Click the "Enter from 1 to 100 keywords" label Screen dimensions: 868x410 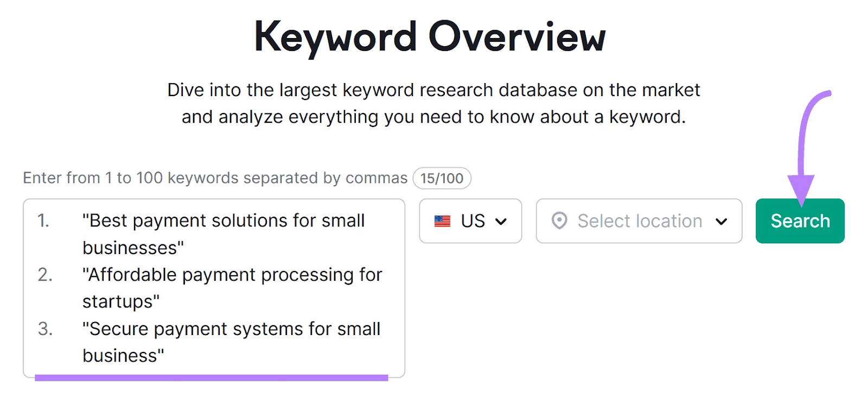(215, 178)
